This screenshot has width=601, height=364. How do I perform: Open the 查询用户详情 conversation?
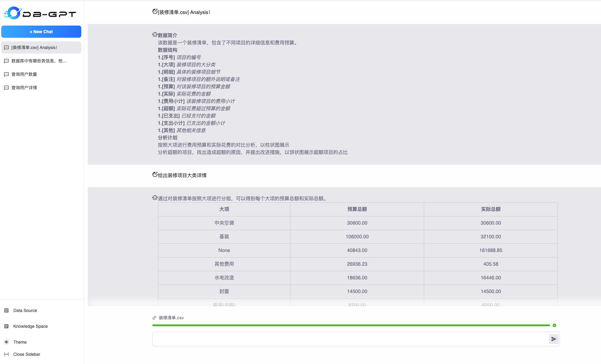pos(24,87)
